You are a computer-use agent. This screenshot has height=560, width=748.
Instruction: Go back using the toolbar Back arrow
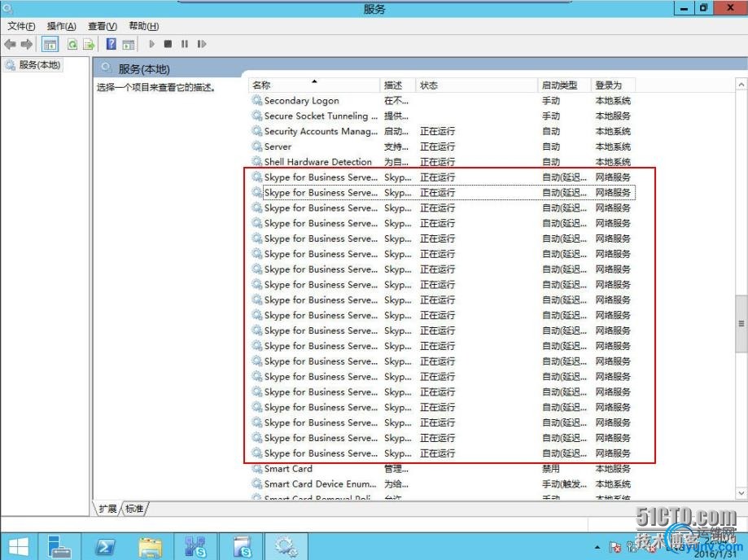pos(10,45)
